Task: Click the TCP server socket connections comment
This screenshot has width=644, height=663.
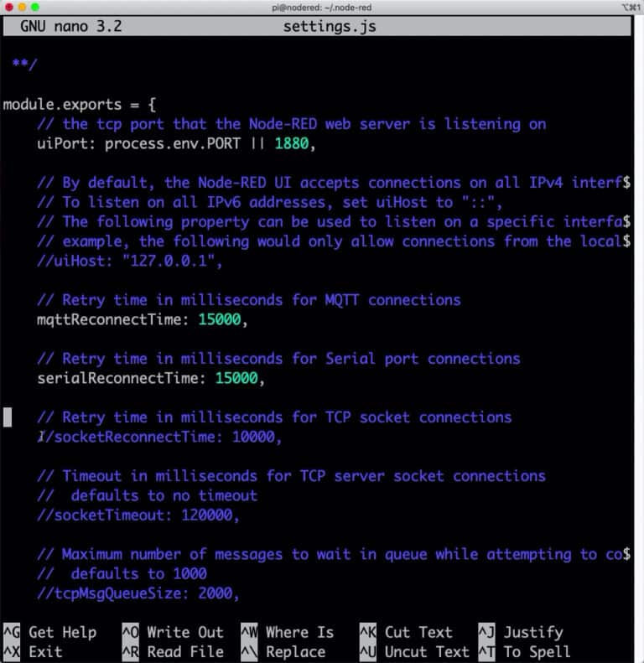Action: pyautogui.click(x=291, y=476)
